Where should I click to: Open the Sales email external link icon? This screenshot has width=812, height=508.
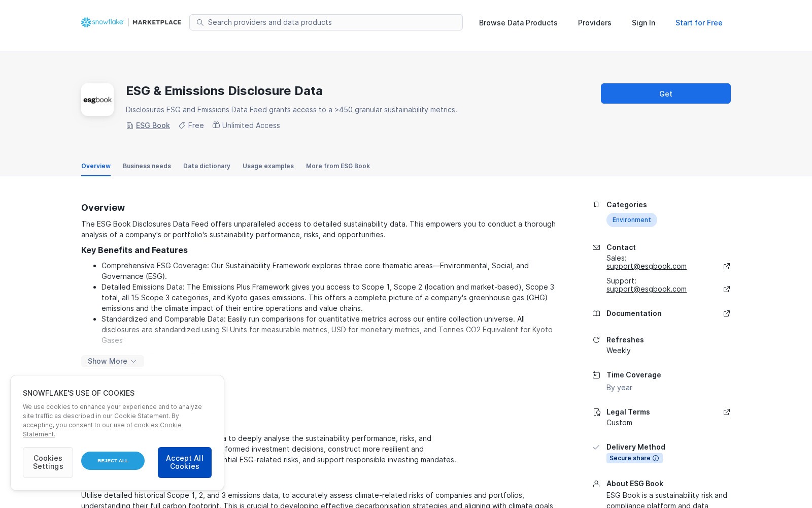pos(727,266)
